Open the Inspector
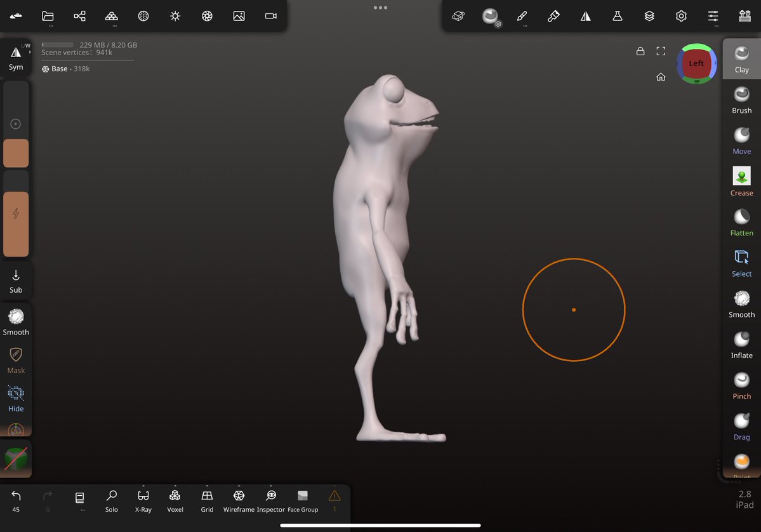The height and width of the screenshot is (532, 761). tap(271, 502)
